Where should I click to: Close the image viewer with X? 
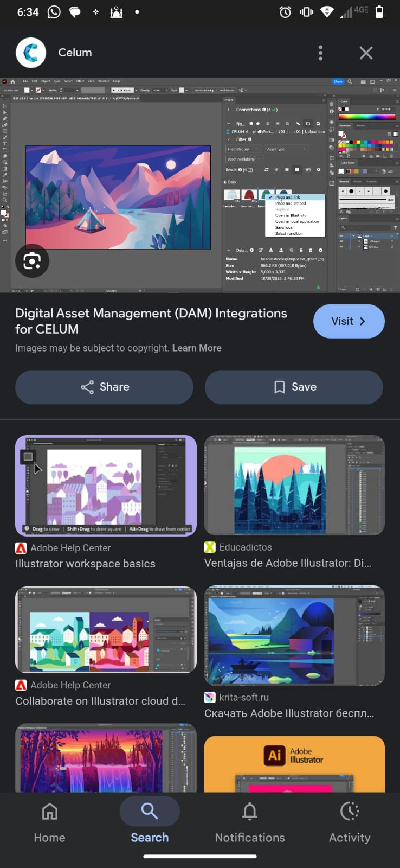tap(366, 53)
